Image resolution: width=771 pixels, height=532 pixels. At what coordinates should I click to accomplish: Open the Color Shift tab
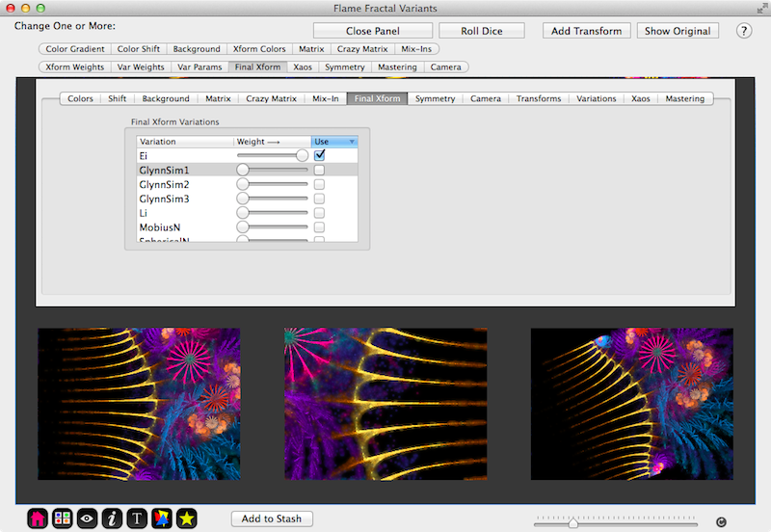coord(139,49)
